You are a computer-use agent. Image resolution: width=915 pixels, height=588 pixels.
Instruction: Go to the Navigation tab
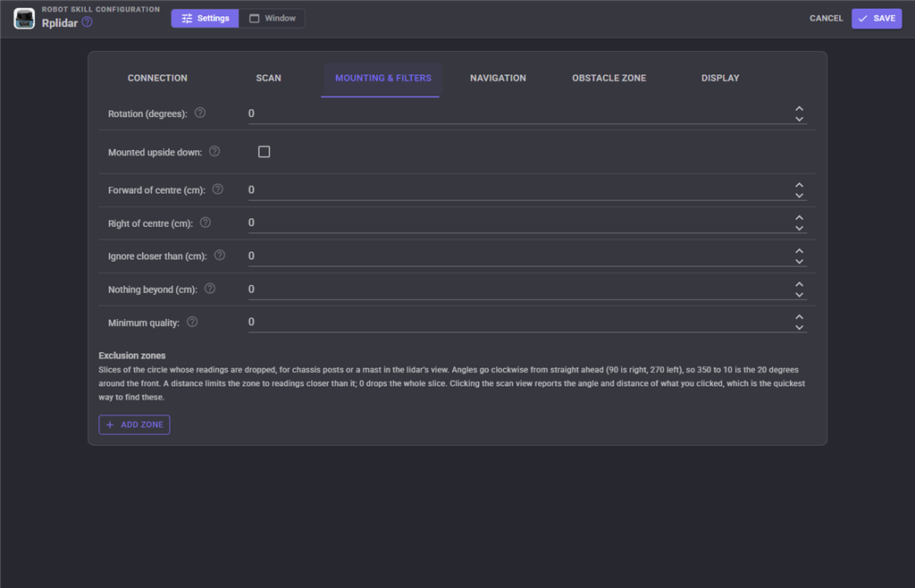tap(498, 78)
